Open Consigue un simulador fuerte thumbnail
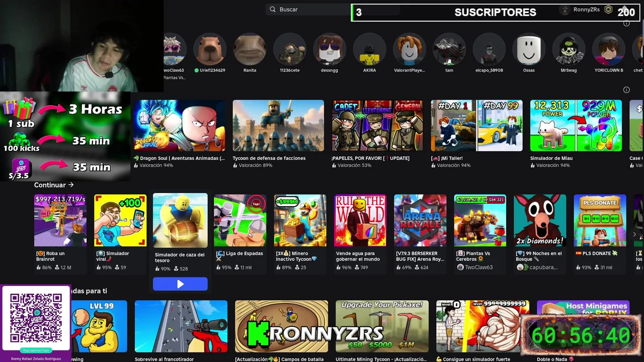The height and width of the screenshot is (362, 644). point(482,326)
